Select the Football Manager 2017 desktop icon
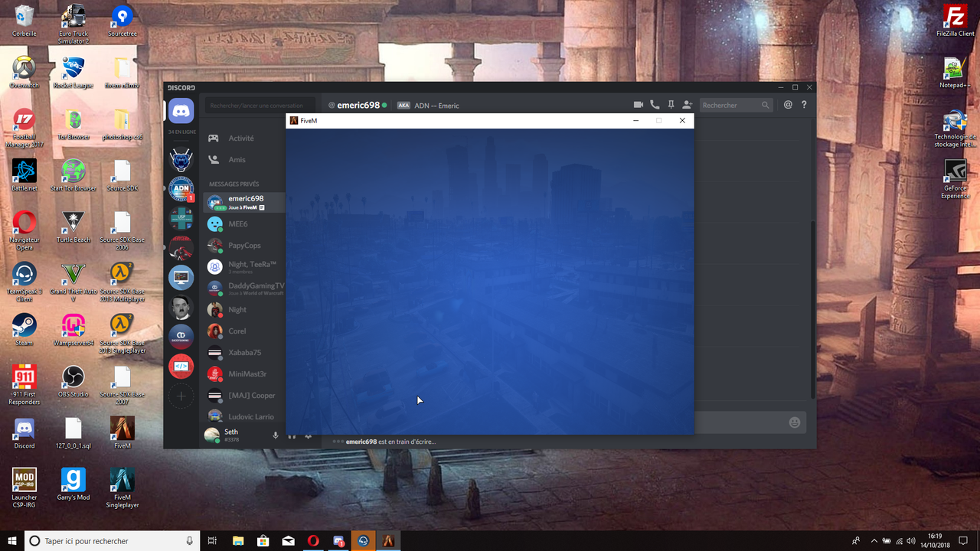This screenshot has width=980, height=551. coord(24,128)
